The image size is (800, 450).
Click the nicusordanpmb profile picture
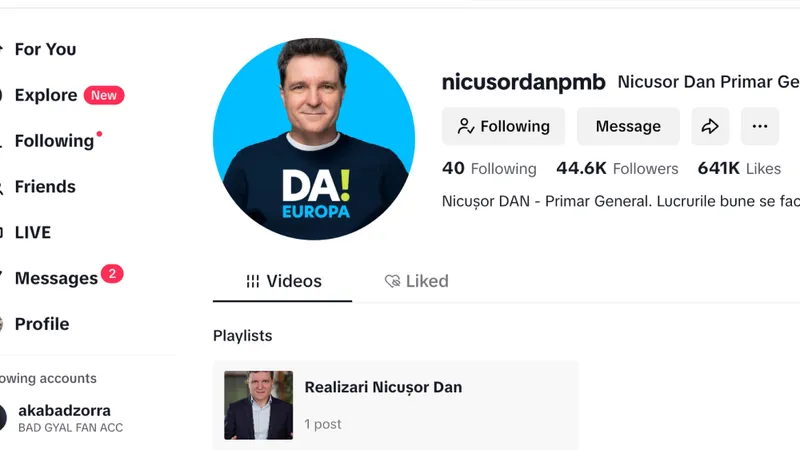(314, 139)
